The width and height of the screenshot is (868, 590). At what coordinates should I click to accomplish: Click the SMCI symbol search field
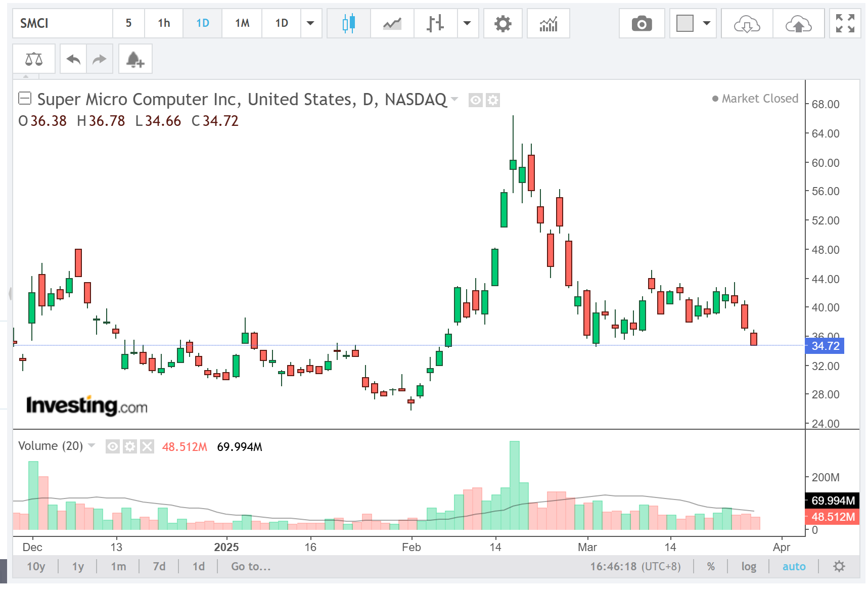pyautogui.click(x=63, y=23)
